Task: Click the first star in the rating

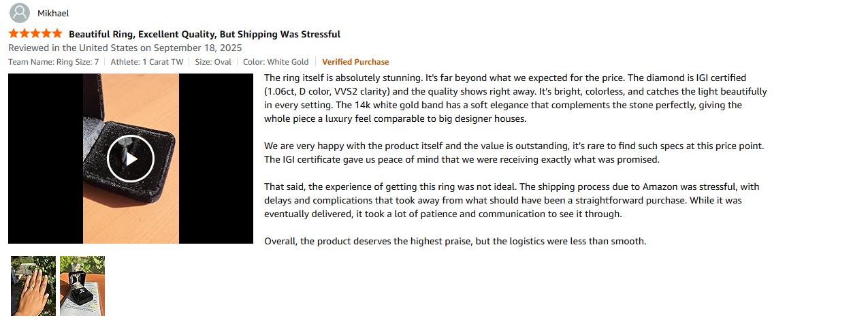Action: pos(14,34)
